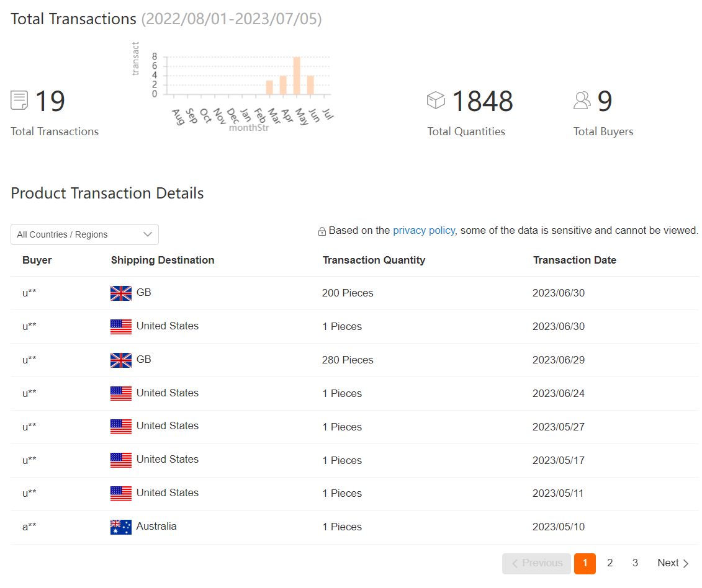
Task: Click the Transaction Quantity column header
Action: [374, 261]
